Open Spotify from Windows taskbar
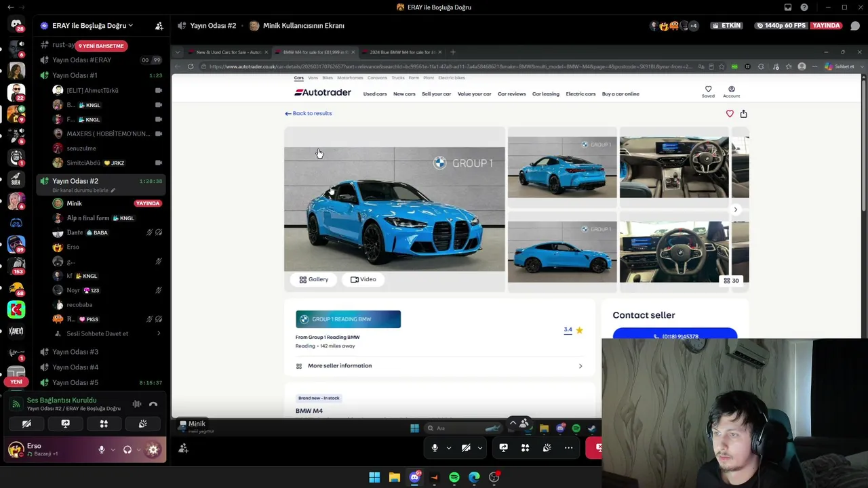The width and height of the screenshot is (868, 488). (454, 477)
